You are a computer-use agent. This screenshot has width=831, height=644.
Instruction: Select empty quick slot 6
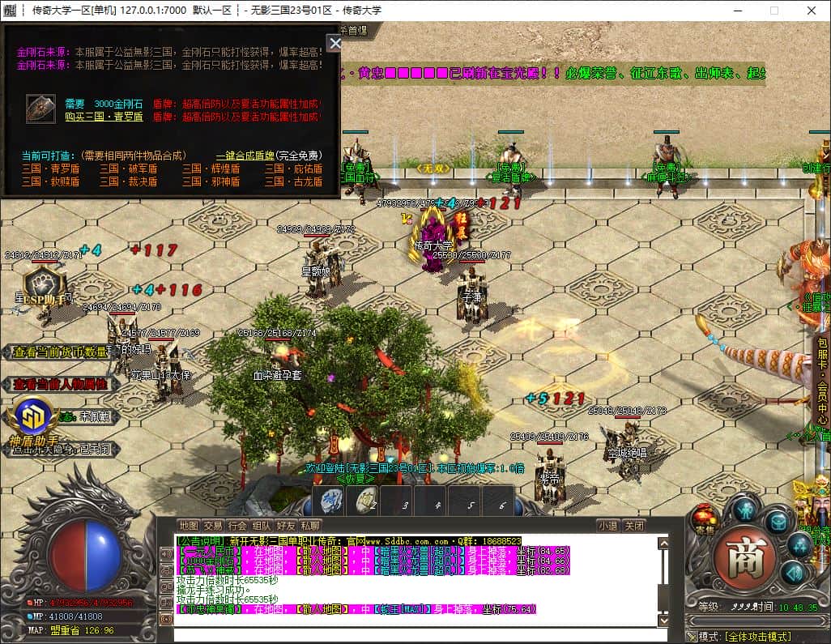click(x=498, y=501)
